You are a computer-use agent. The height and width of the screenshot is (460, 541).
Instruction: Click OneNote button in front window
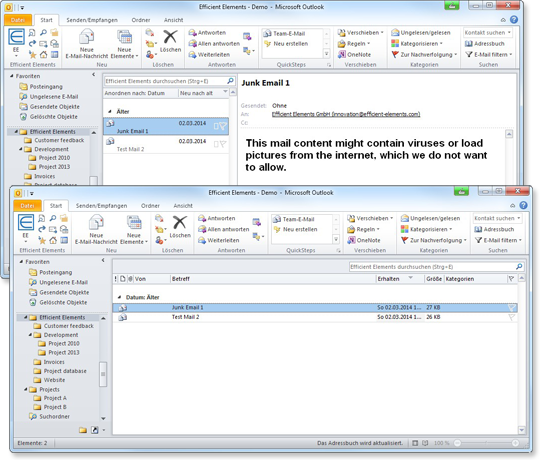click(364, 240)
